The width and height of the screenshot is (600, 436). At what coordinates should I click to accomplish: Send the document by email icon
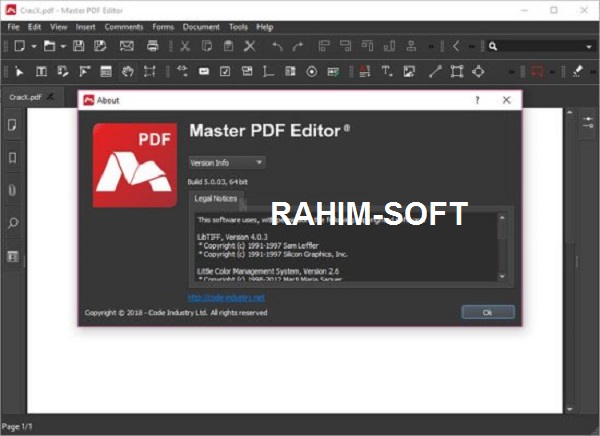click(x=127, y=46)
